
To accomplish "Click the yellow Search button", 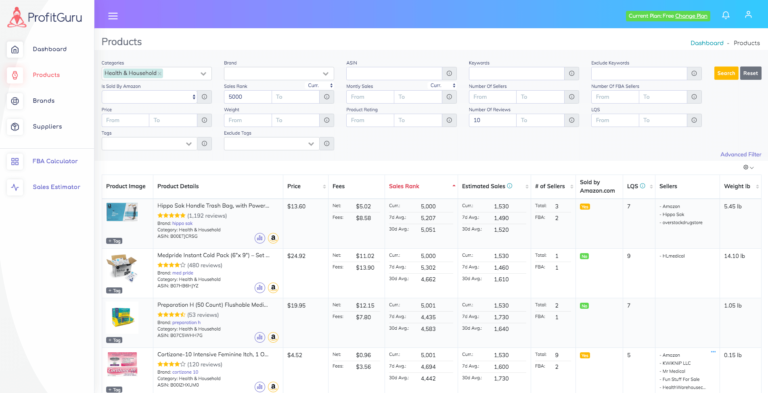I will click(x=726, y=74).
